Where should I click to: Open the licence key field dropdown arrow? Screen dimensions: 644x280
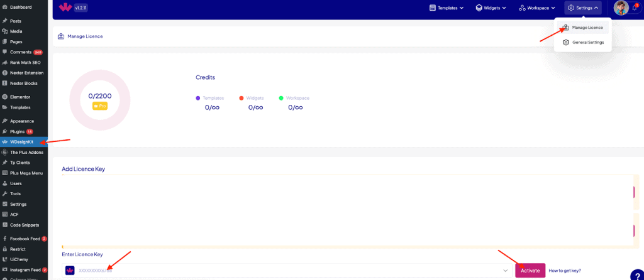pos(506,271)
